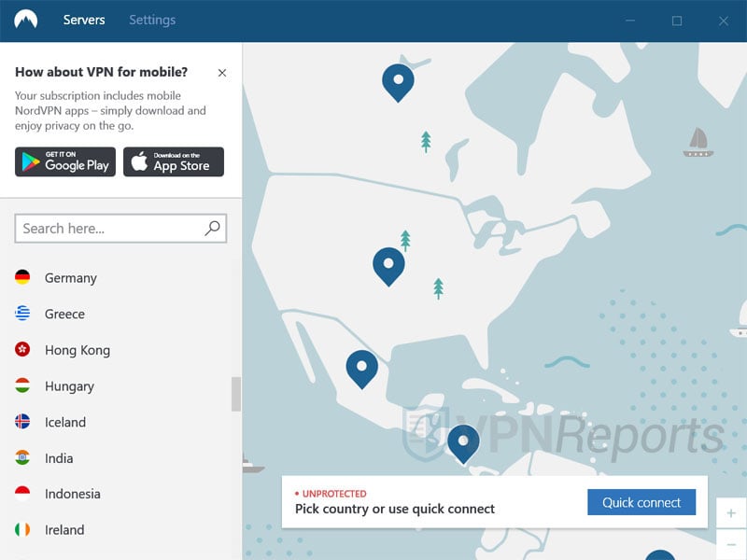Viewport: 747px width, 560px height.
Task: Select the United States map pin
Action: pos(388,264)
